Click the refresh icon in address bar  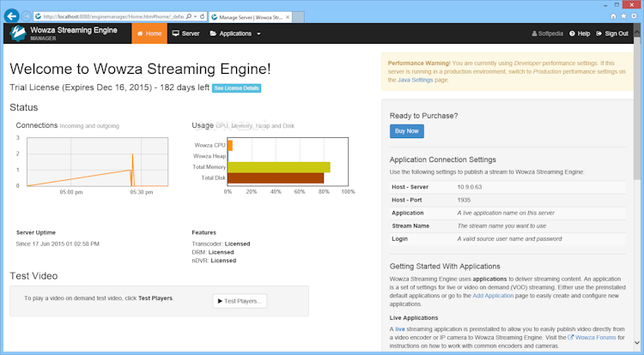[x=202, y=16]
